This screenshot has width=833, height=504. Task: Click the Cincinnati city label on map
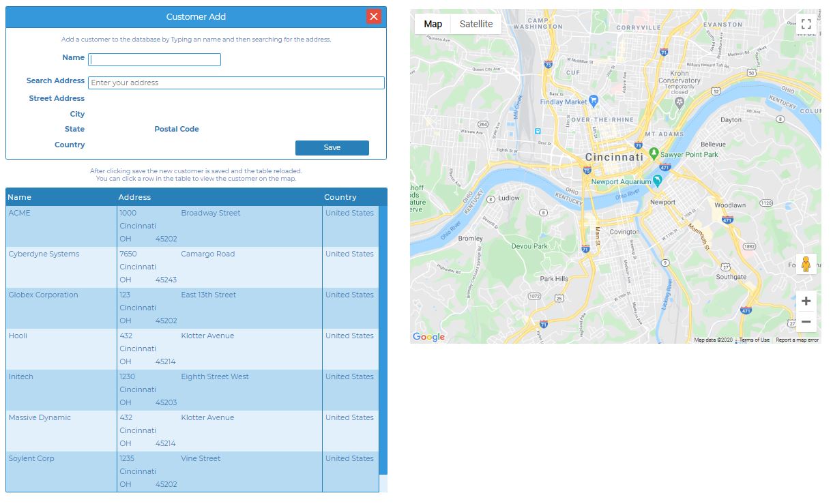point(614,157)
